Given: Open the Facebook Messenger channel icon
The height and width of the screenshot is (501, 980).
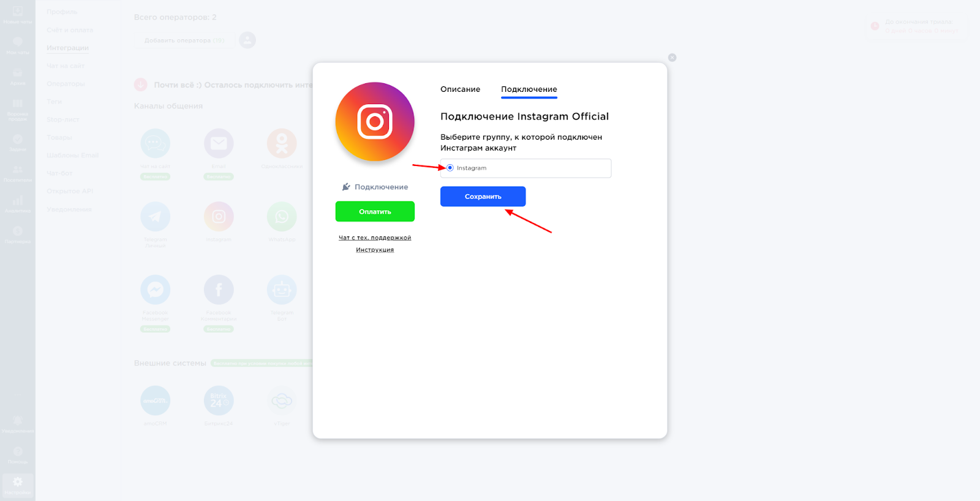Looking at the screenshot, I should tap(156, 290).
